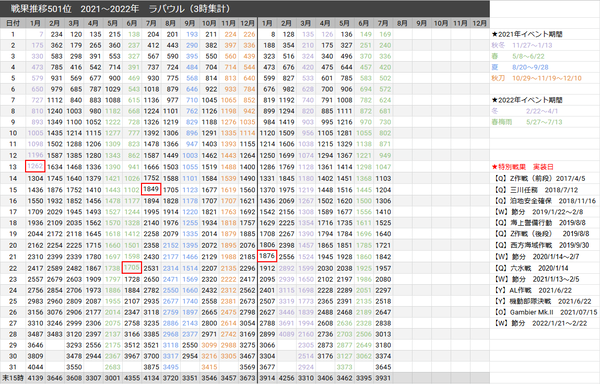Select cell 3569 on day 31
The width and height of the screenshot is (600, 384).
pyautogui.click(x=248, y=367)
